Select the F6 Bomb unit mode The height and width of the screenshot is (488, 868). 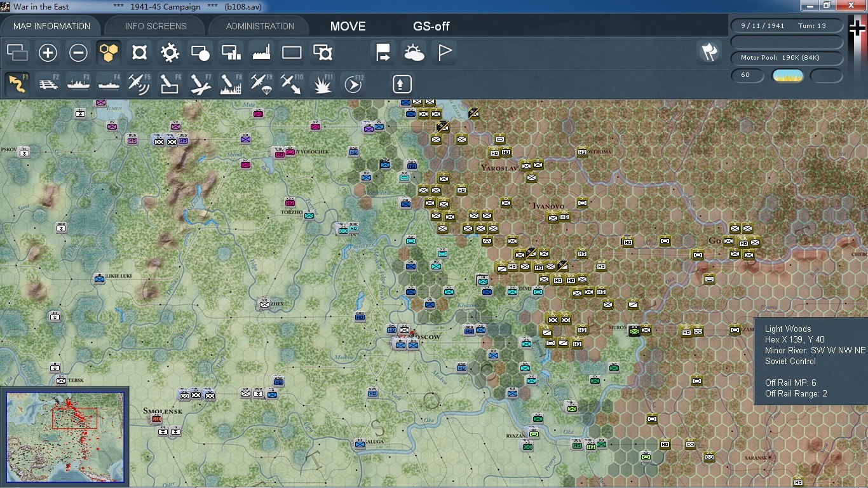170,84
